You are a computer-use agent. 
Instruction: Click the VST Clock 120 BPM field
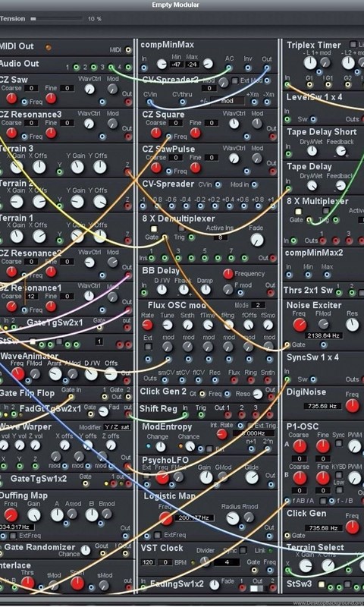(148, 562)
